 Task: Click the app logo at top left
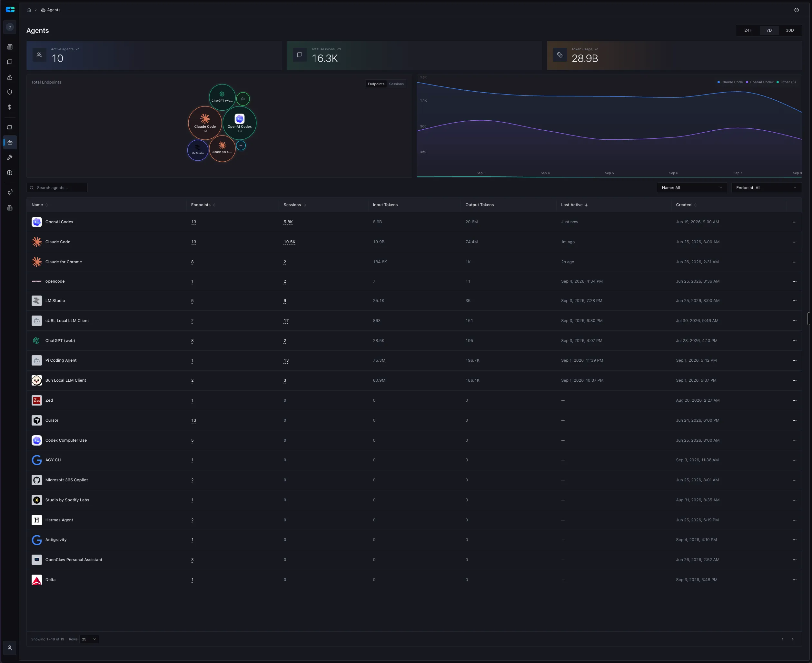tap(10, 10)
